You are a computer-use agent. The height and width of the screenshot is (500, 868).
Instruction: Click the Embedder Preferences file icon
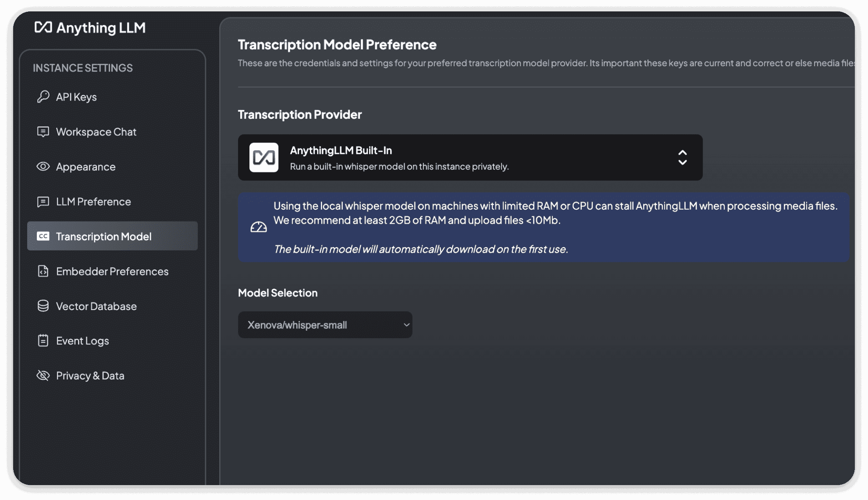(43, 271)
